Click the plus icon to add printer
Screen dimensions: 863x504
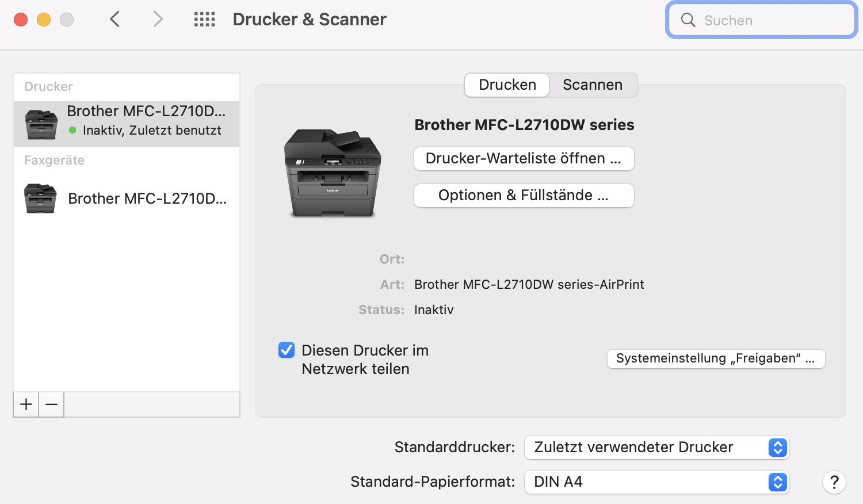(x=26, y=404)
